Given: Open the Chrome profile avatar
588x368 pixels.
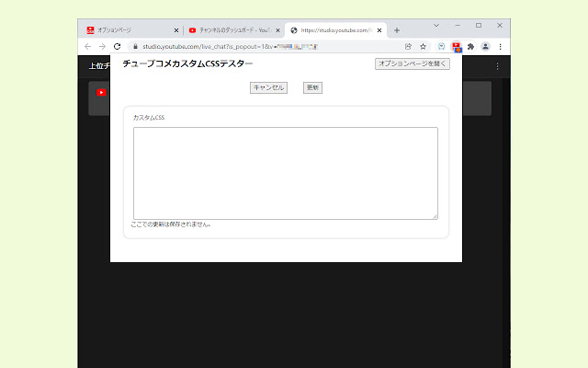Looking at the screenshot, I should (x=485, y=47).
